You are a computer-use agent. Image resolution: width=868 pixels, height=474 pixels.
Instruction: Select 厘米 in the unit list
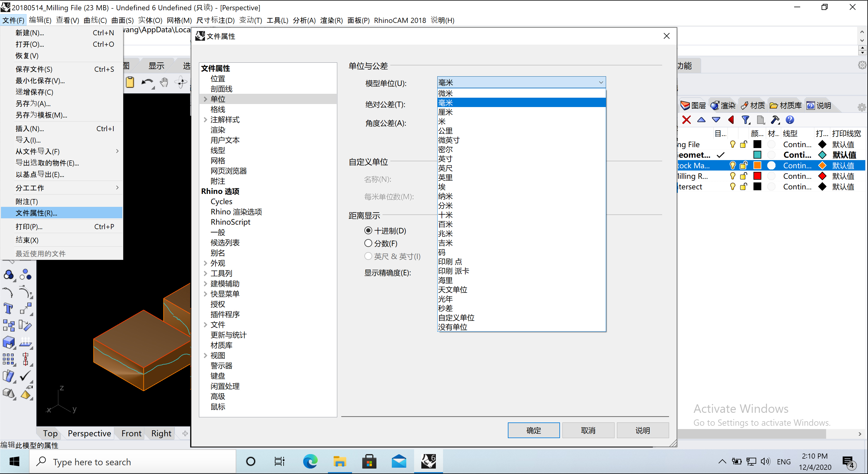(522, 112)
